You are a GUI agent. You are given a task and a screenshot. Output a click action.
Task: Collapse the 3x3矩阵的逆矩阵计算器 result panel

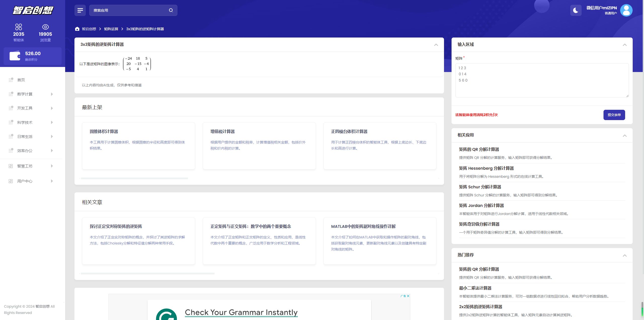(436, 45)
